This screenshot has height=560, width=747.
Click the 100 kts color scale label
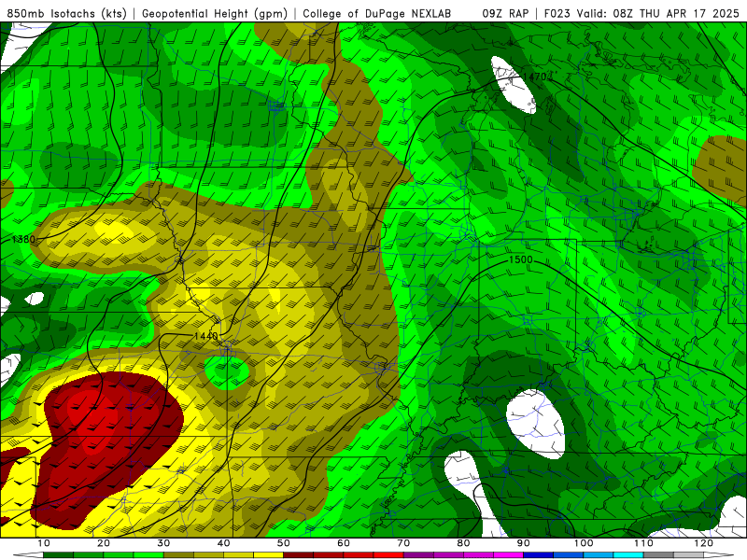pyautogui.click(x=583, y=543)
